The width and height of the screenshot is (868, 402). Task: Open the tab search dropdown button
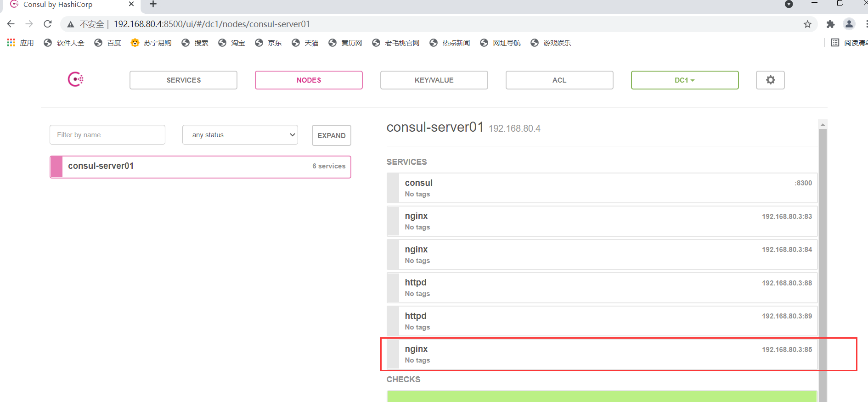point(789,4)
